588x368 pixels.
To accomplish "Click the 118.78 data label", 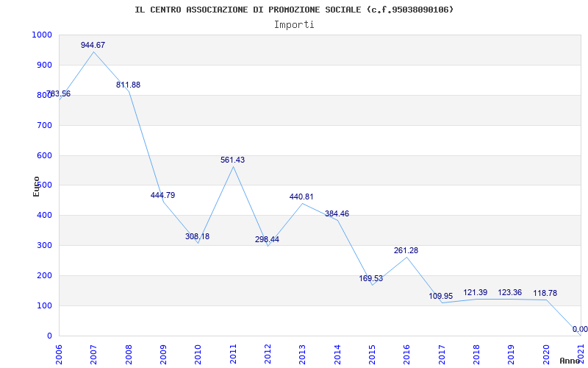I will pos(545,293).
